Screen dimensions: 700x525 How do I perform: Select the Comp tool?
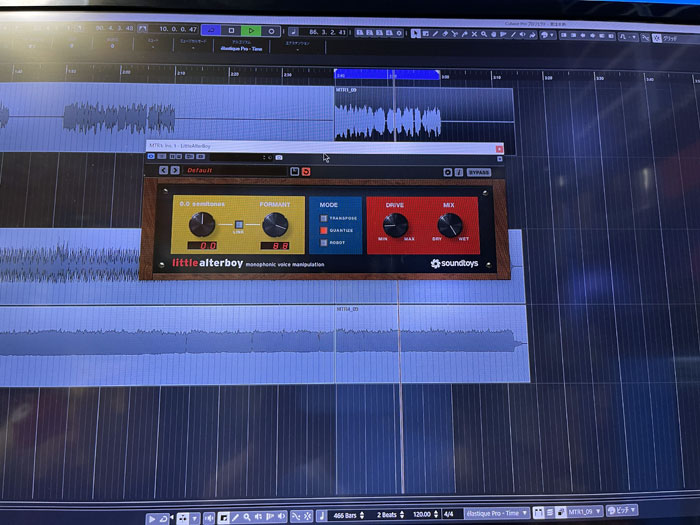click(x=494, y=34)
